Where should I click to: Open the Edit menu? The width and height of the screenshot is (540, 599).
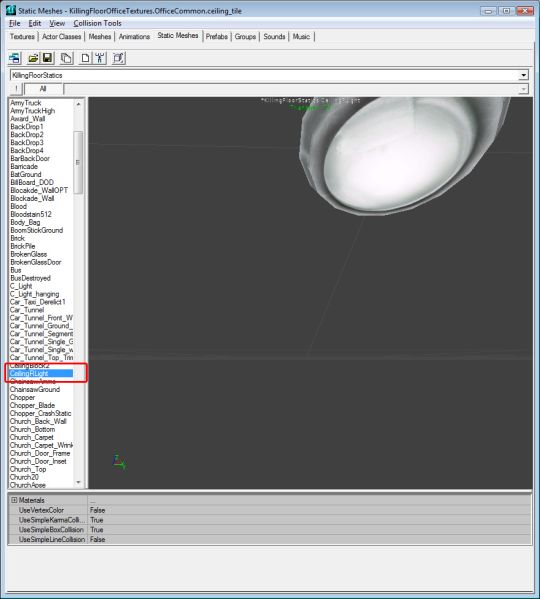point(34,23)
